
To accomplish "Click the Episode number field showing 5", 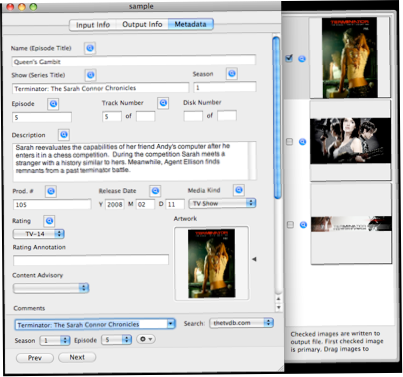I will click(42, 117).
